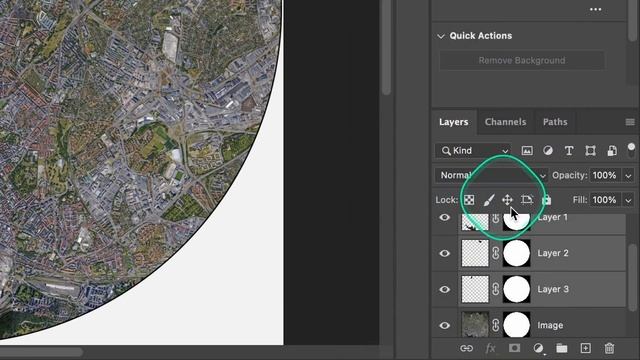The image size is (640, 360).
Task: Click the Remove Background button
Action: (522, 60)
